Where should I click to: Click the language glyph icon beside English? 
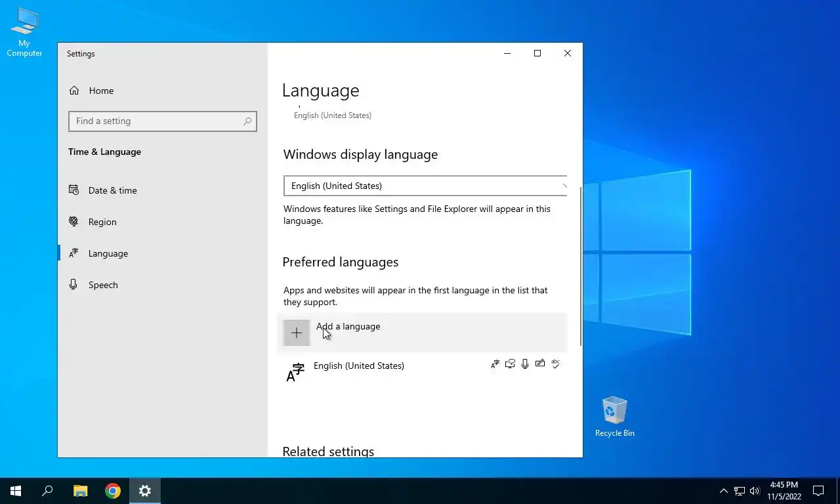coord(295,372)
